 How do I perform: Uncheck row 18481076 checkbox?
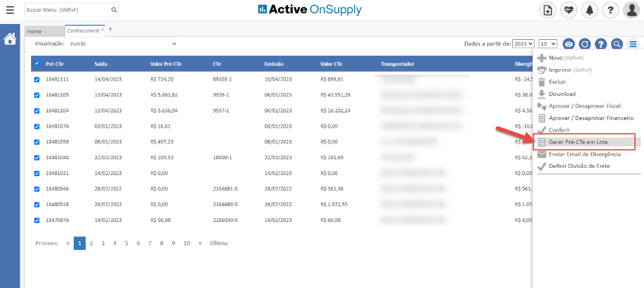37,126
